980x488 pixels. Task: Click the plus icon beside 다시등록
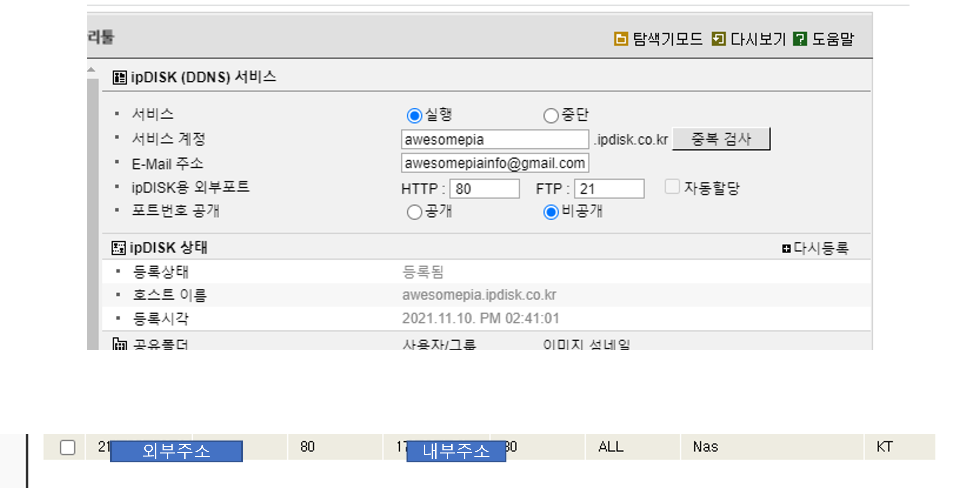(786, 248)
